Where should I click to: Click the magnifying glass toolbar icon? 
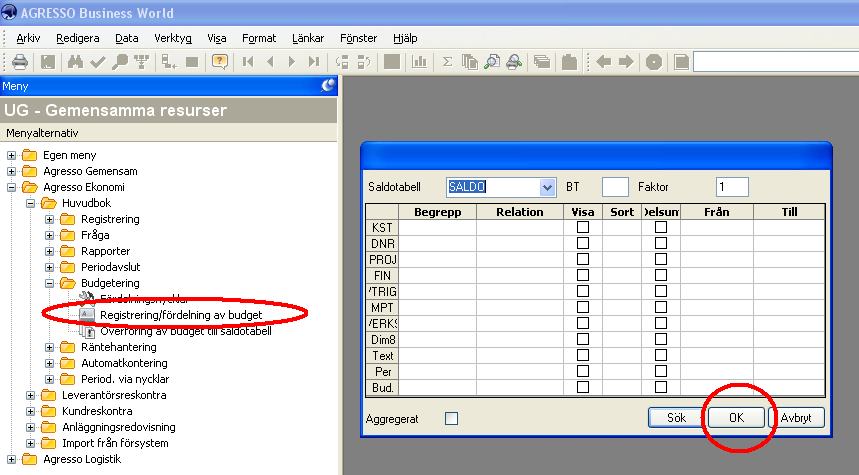[x=119, y=62]
